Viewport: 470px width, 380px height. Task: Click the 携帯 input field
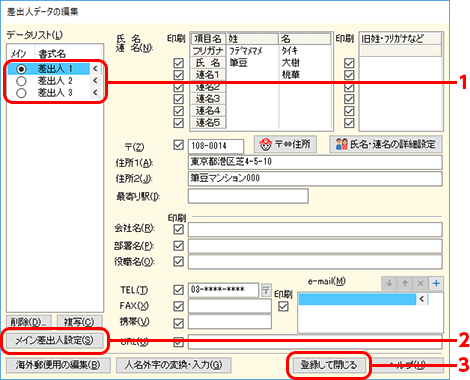point(230,322)
